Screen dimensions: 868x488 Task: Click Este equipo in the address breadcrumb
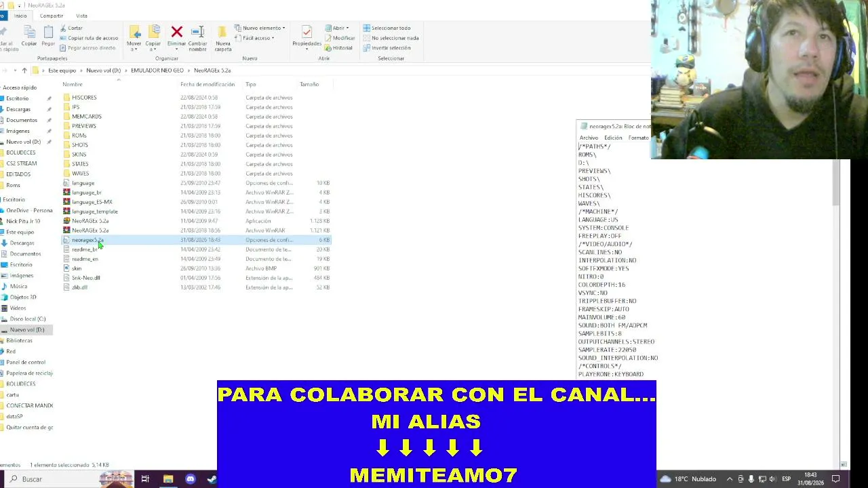tap(62, 70)
